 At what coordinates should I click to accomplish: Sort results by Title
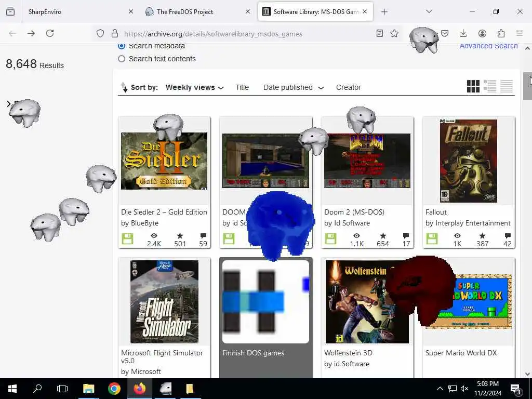click(x=242, y=87)
